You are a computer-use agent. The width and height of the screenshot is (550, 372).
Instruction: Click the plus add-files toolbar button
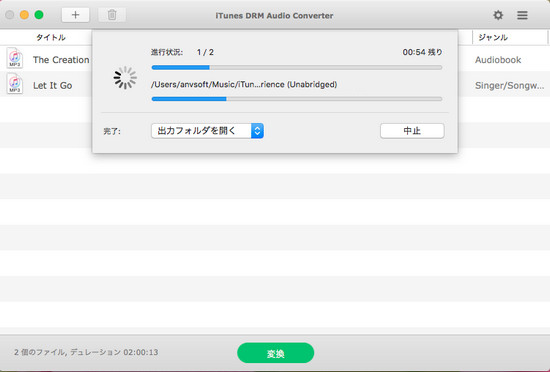pos(75,15)
